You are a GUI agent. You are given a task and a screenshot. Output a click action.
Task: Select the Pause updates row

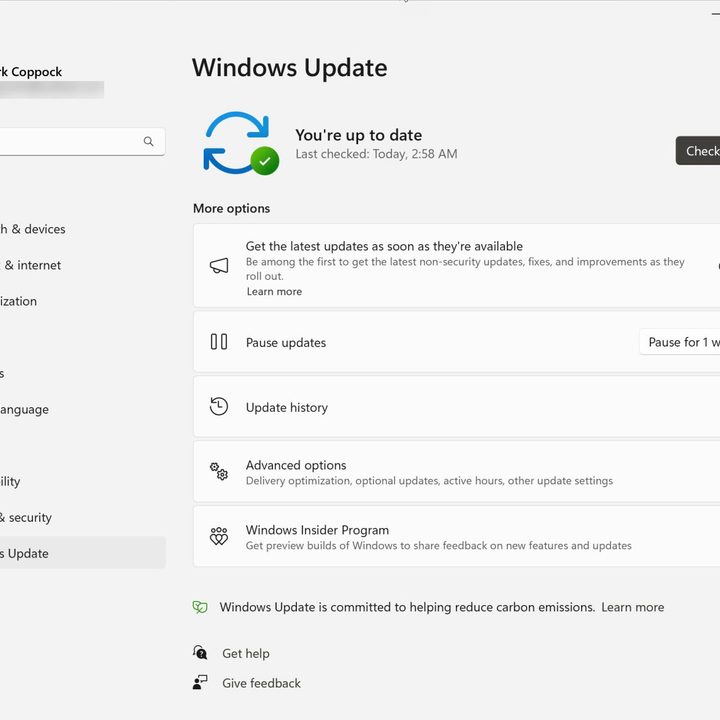457,342
